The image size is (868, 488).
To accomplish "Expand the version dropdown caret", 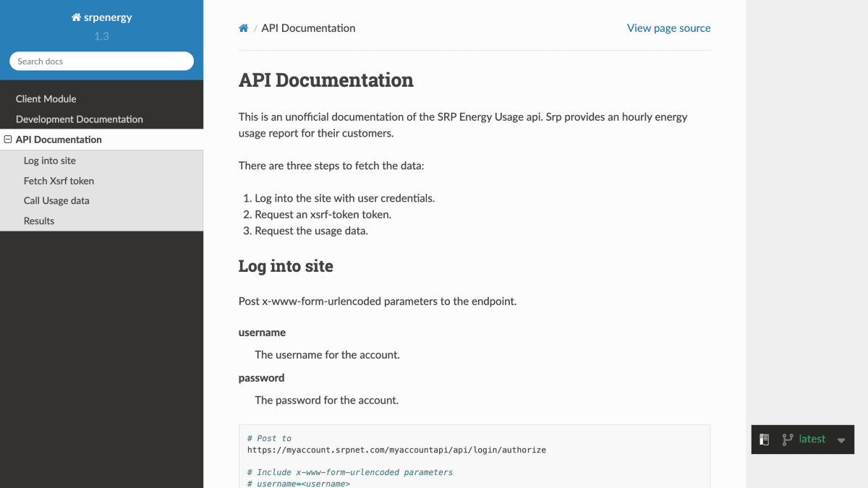I will coord(841,440).
